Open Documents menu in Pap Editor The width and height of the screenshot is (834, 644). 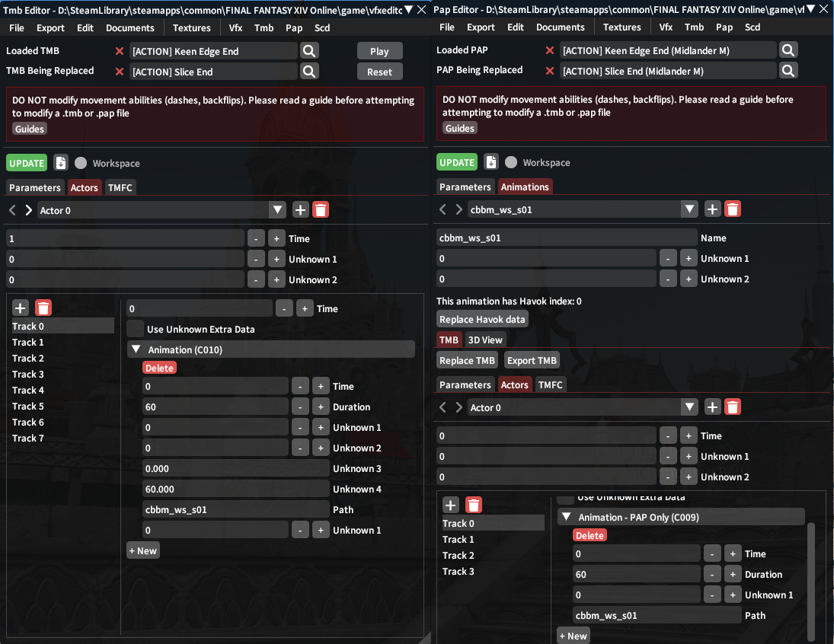point(560,27)
